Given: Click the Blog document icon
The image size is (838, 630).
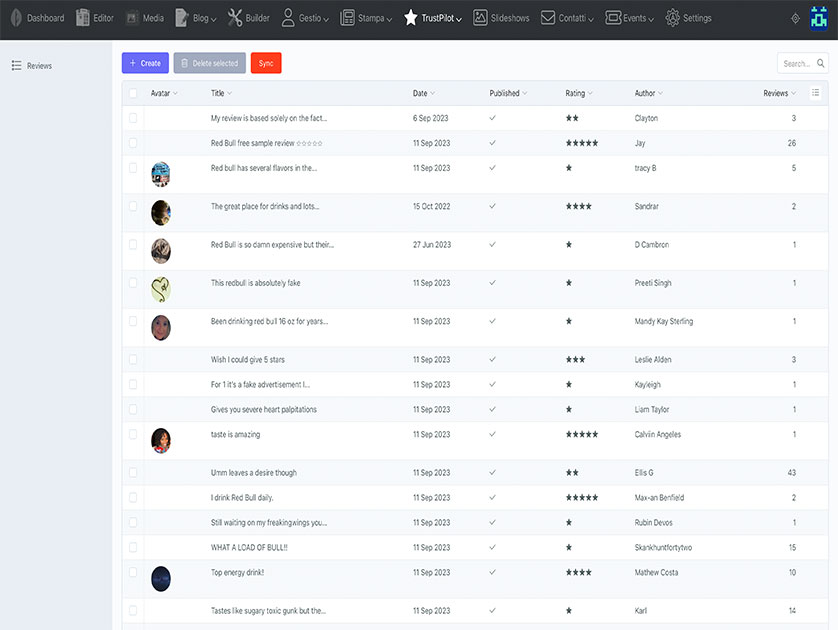Looking at the screenshot, I should coord(182,18).
